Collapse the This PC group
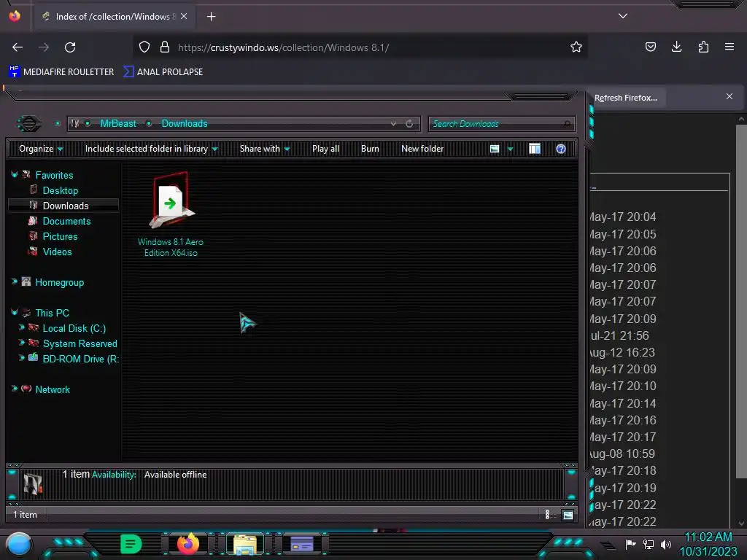This screenshot has width=747, height=560. [15, 312]
